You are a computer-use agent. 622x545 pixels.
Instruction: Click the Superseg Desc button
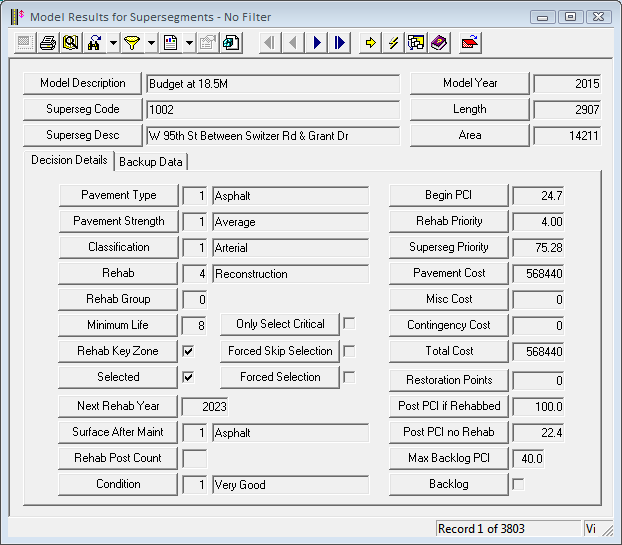tap(83, 135)
